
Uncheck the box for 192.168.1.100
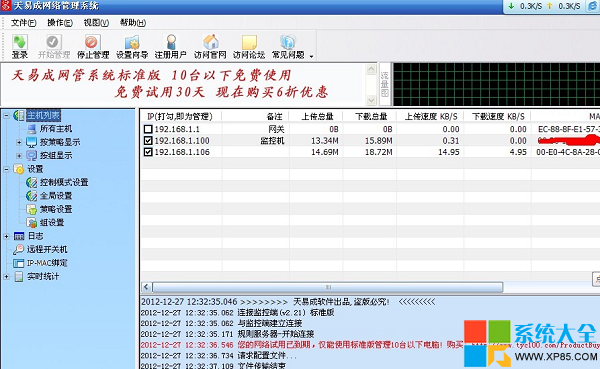coord(148,140)
